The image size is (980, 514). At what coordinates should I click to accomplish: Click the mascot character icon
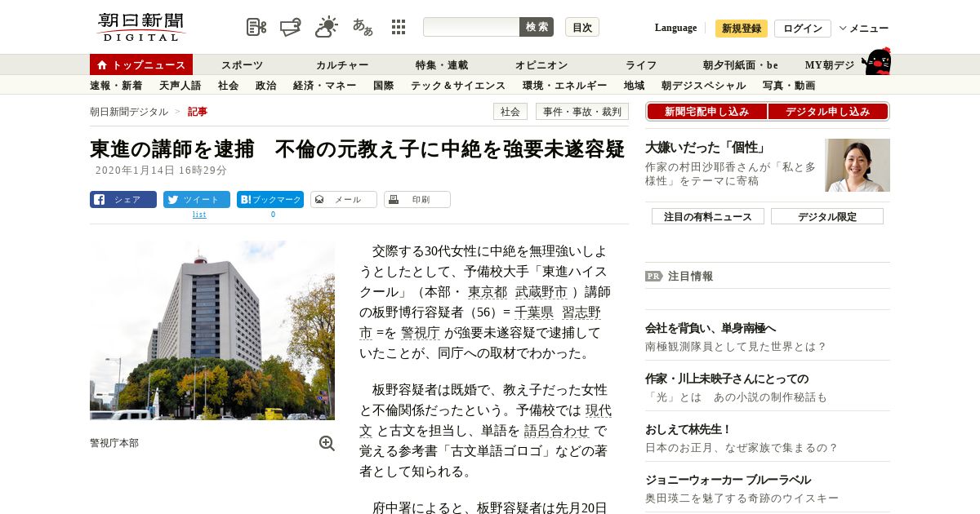[876, 62]
